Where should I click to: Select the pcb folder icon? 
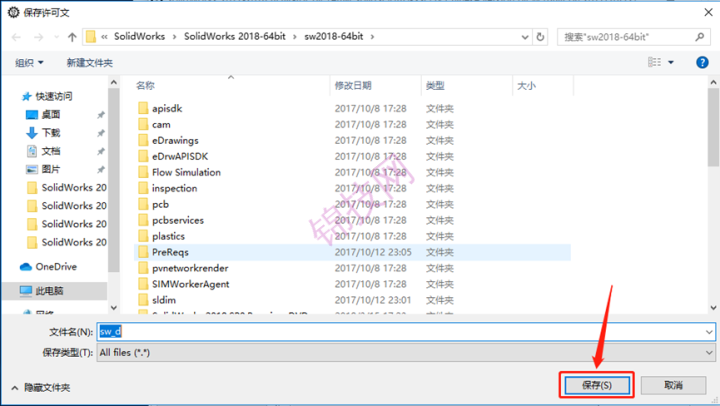pyautogui.click(x=143, y=204)
